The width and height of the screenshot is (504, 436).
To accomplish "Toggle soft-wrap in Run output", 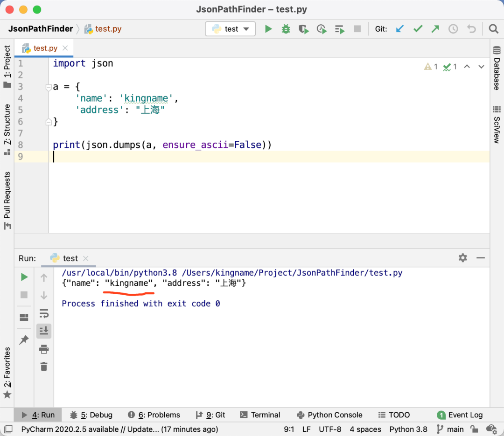I will coord(44,313).
